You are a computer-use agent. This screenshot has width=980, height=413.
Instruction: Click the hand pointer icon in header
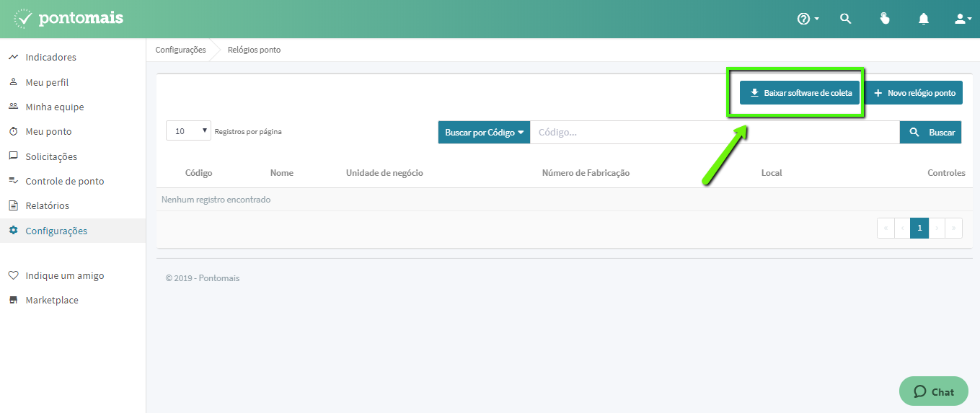point(885,19)
